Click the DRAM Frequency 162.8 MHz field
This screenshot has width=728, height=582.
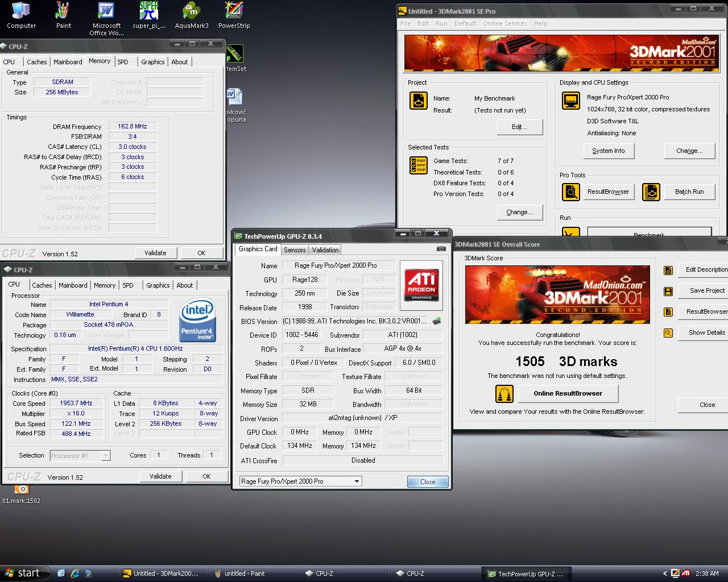point(133,126)
